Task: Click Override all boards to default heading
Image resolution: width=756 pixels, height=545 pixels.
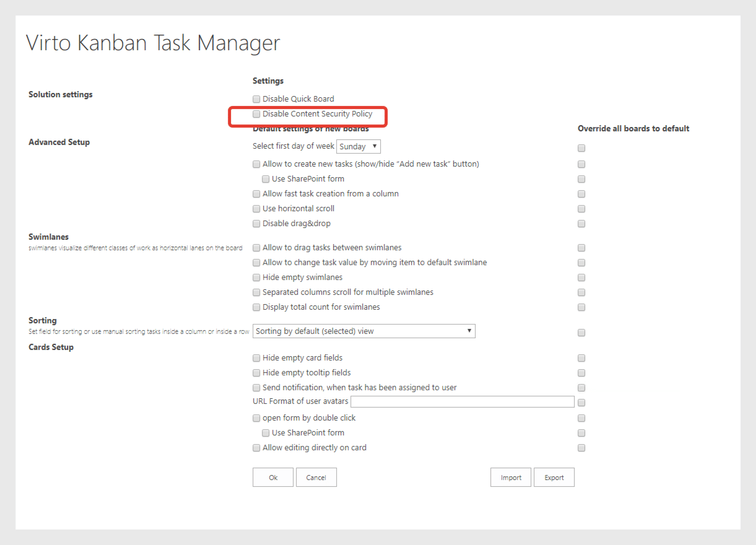Action: pyautogui.click(x=633, y=129)
